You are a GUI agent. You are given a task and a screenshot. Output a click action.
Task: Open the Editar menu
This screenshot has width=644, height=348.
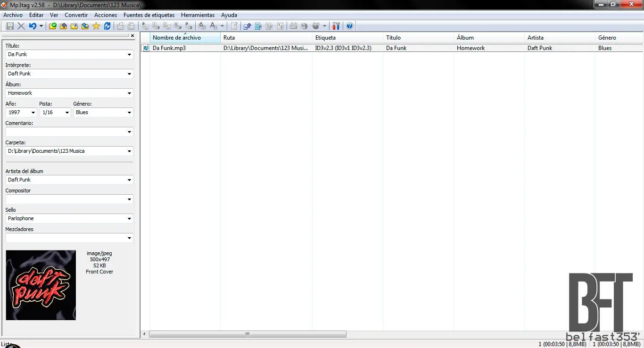tap(36, 15)
